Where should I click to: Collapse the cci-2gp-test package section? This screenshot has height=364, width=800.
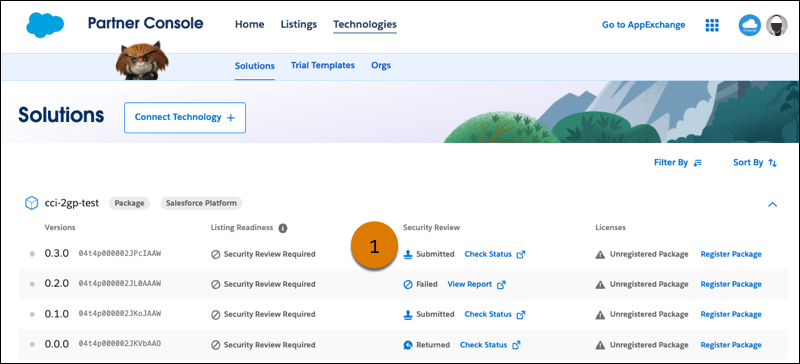click(772, 204)
